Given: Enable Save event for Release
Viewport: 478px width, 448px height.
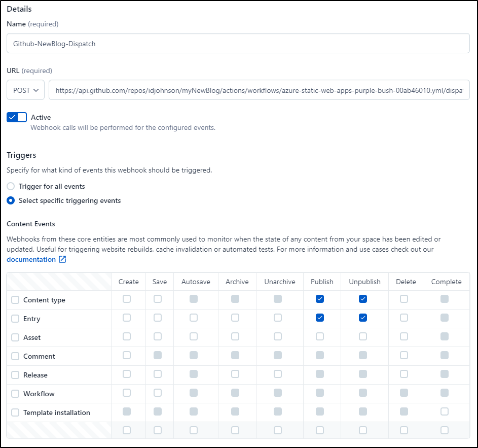Looking at the screenshot, I should coord(158,374).
